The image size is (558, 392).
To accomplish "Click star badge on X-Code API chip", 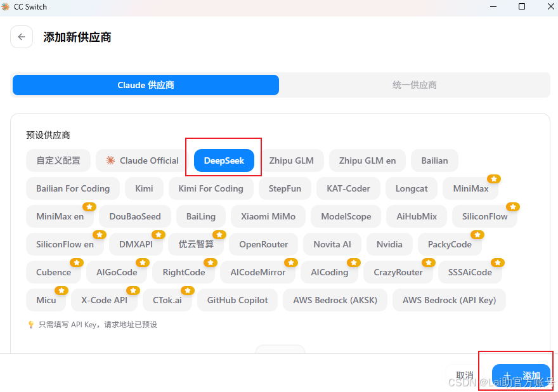I will coord(133,291).
